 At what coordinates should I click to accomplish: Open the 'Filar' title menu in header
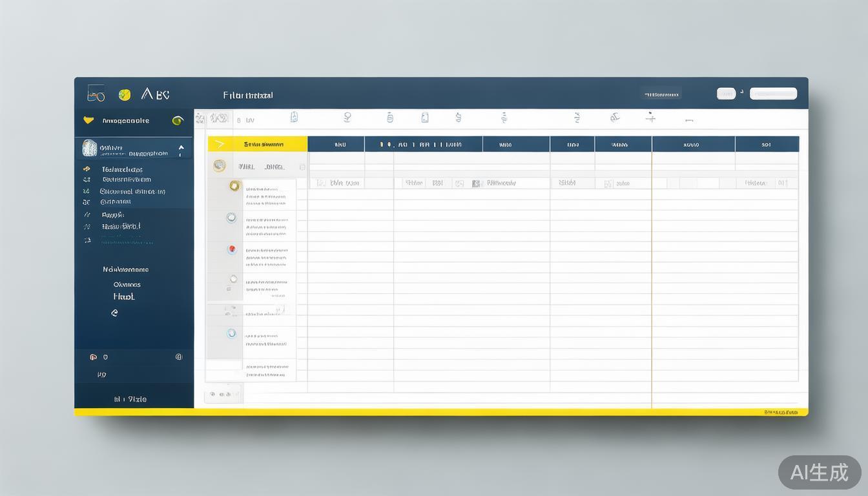pos(248,95)
